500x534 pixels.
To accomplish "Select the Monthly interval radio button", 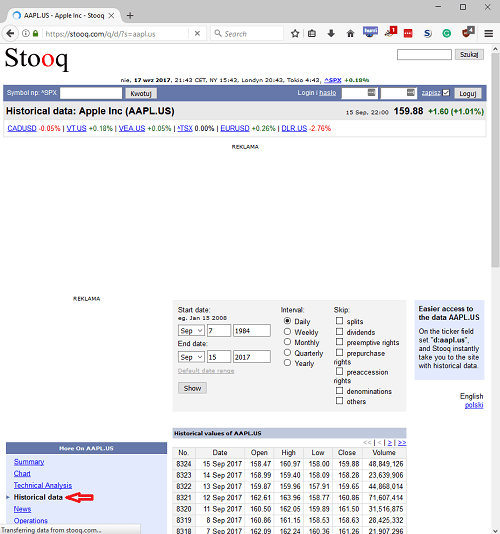I will click(287, 342).
